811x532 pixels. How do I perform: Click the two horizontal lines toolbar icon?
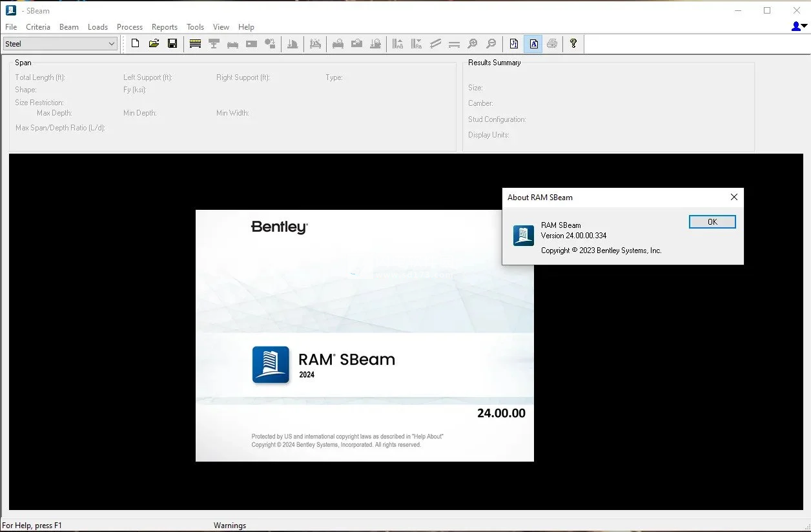(454, 43)
